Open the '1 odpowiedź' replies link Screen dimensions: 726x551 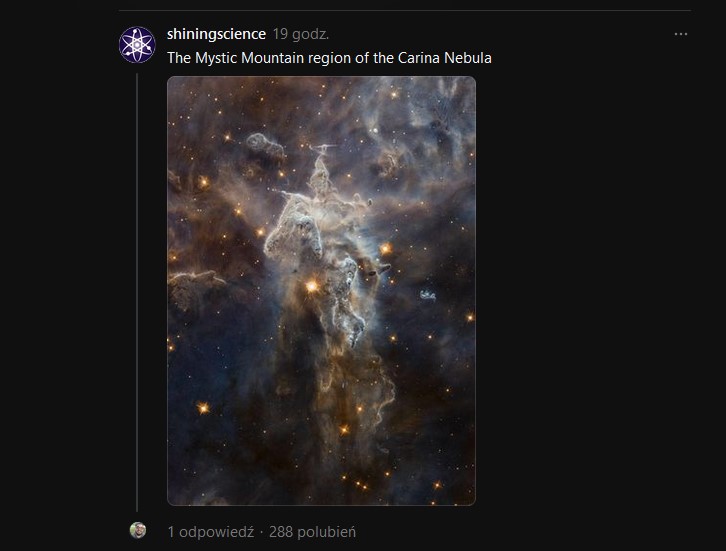click(x=210, y=531)
